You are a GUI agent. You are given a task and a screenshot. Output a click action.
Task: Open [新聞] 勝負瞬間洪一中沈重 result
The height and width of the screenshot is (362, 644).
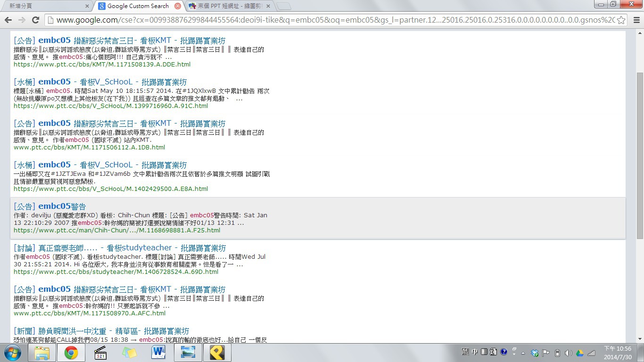tap(101, 330)
